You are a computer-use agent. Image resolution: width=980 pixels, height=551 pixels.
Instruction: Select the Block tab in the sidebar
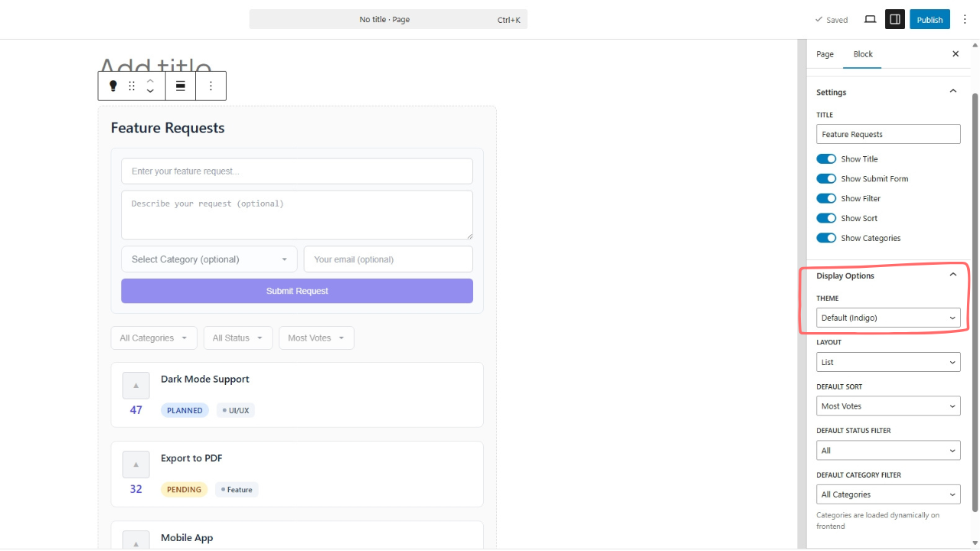click(x=863, y=54)
